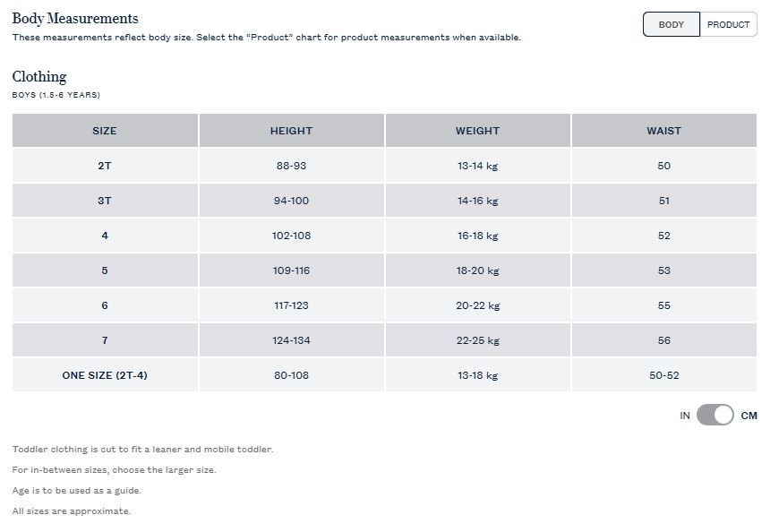Select the CM unit label
Screen dimensions: 779x532
coord(749,416)
